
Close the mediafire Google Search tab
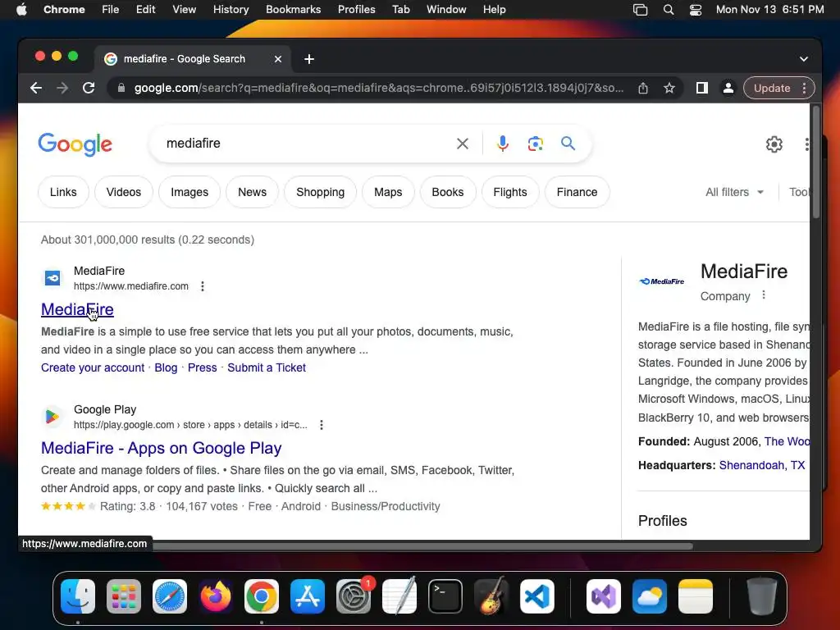click(x=278, y=59)
